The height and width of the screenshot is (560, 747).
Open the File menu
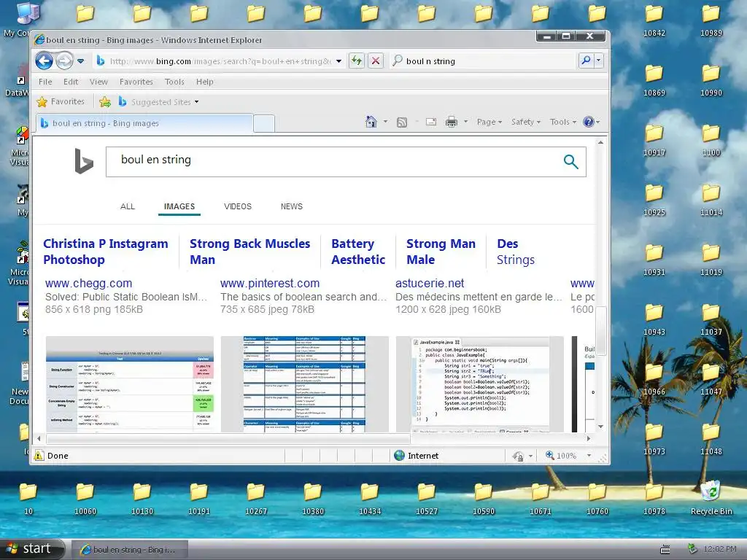pos(45,82)
